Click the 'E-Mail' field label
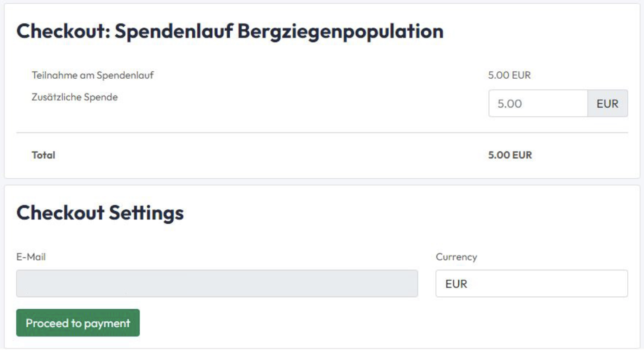Viewport: 644px width, 350px height. [31, 257]
